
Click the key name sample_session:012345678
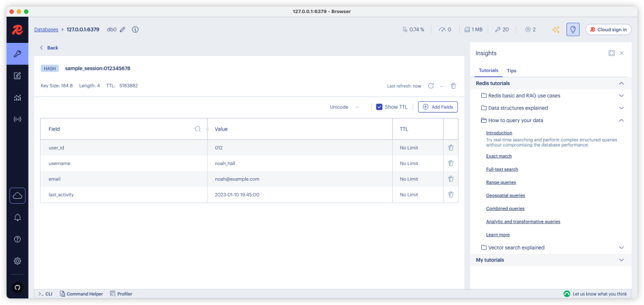tap(98, 69)
